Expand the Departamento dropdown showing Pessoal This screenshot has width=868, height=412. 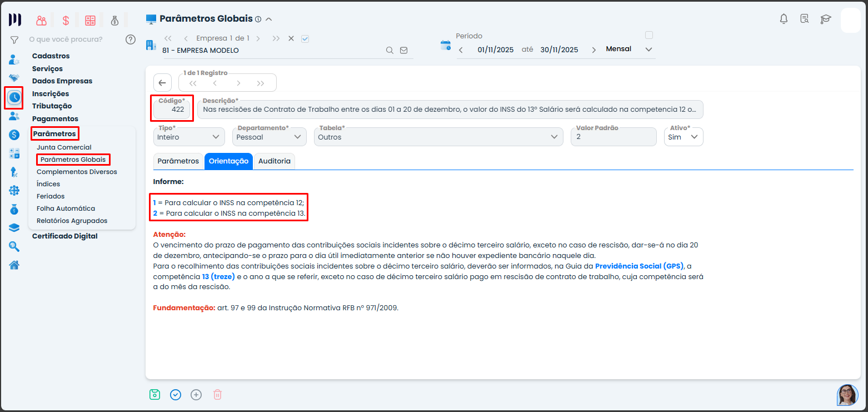coord(269,137)
